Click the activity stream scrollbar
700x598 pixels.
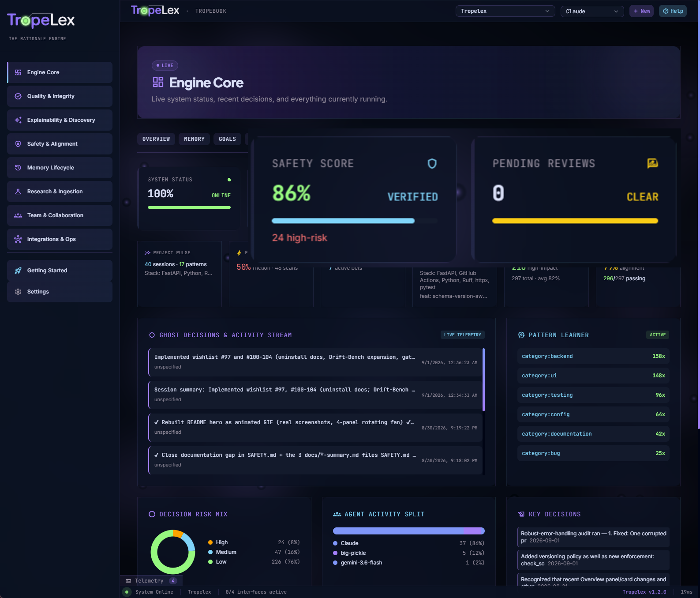point(484,380)
